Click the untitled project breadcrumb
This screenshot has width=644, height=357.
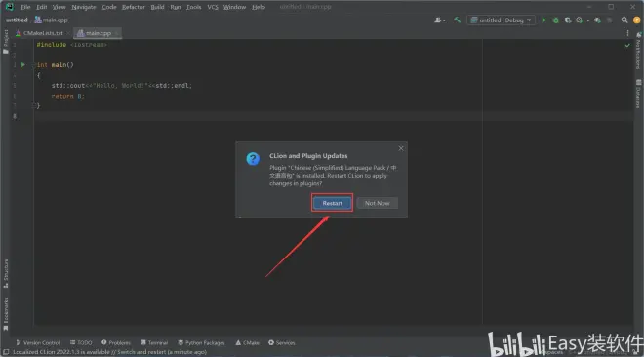(17, 20)
